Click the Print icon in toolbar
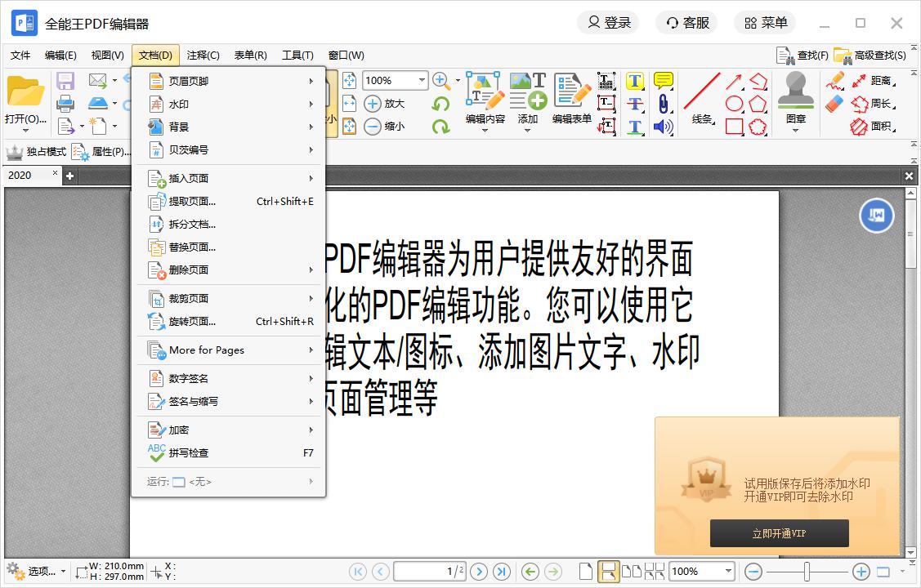Viewport: 921px width, 588px height. (x=65, y=104)
